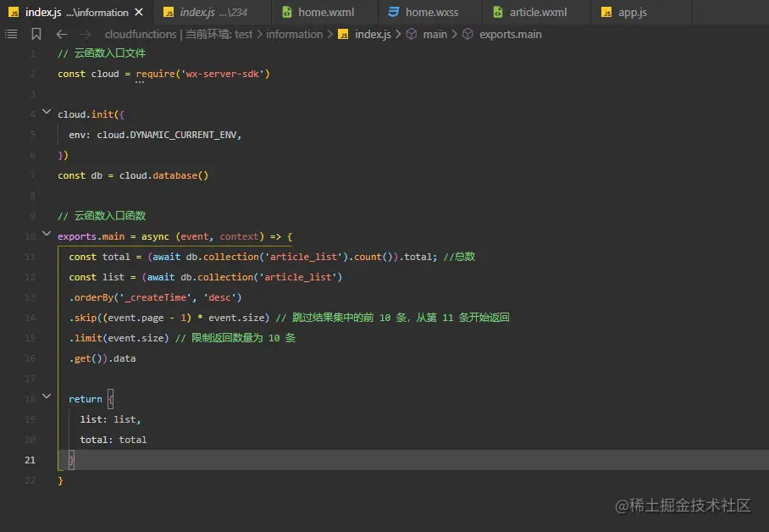Click JS icon on index.js \234 tab
Screen dimensions: 769x532
pos(169,12)
